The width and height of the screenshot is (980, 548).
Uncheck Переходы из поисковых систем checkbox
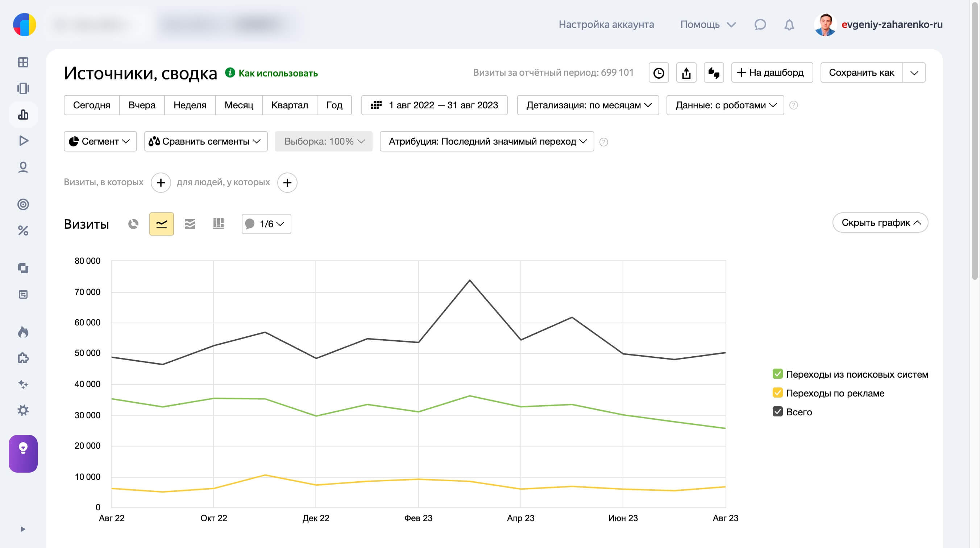click(777, 374)
